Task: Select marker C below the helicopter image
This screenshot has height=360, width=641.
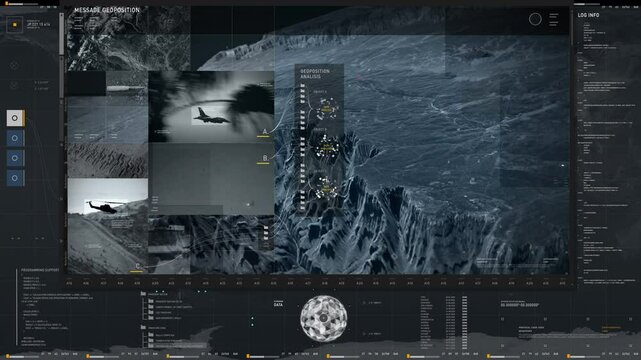Action: point(137,267)
